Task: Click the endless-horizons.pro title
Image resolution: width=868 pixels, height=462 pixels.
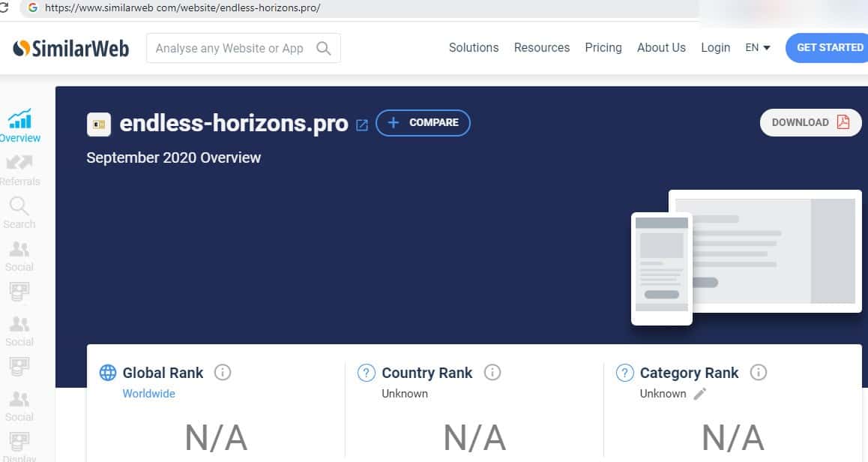Action: [234, 124]
